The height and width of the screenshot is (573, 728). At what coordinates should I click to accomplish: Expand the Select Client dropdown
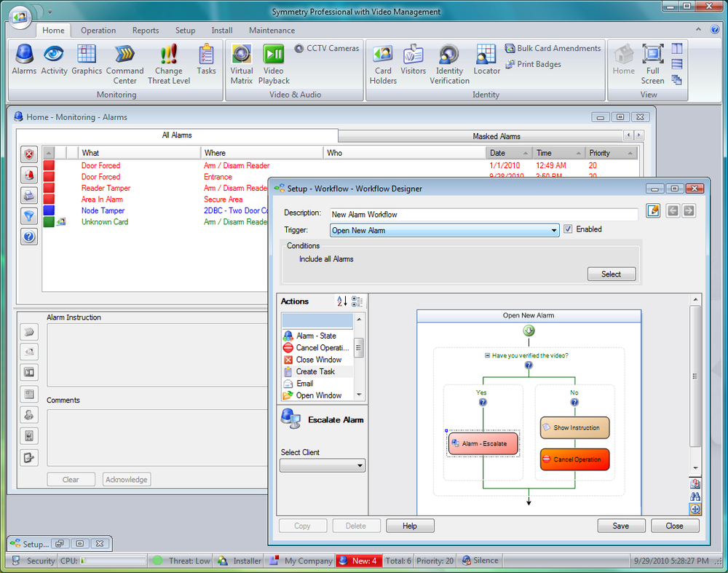(360, 466)
